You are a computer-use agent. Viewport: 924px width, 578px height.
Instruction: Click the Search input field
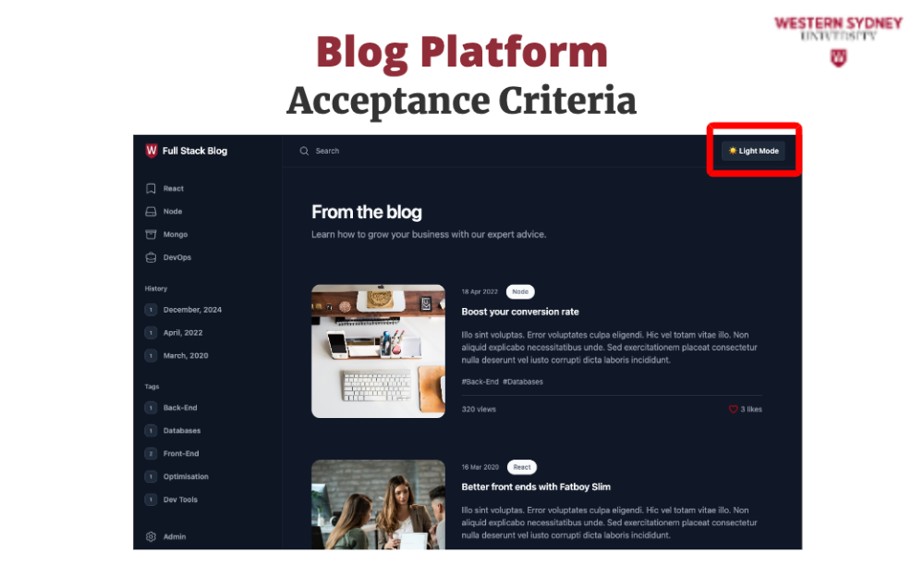click(x=495, y=151)
